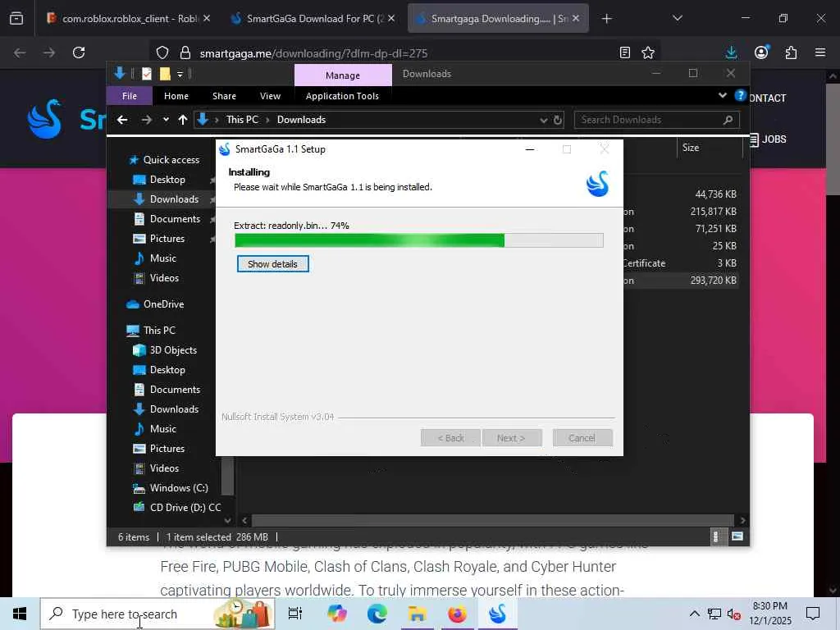Click the Firefox reload page icon
This screenshot has height=630, width=840.
coord(79,52)
